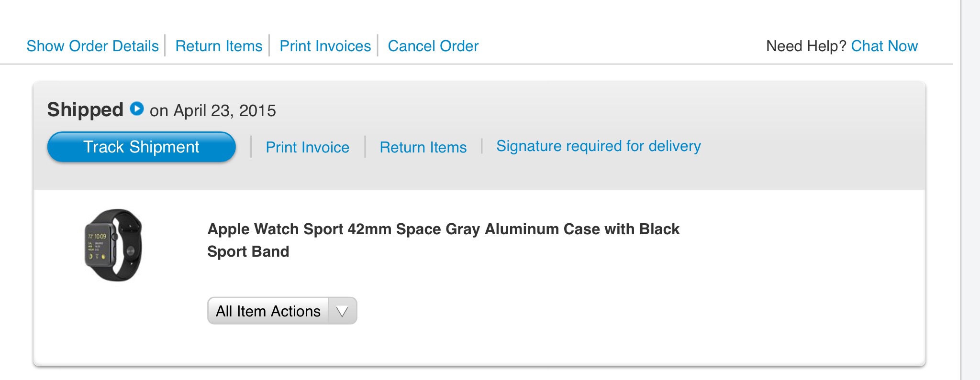Open the Apple Watch Sport product thumbnail
The image size is (980, 380).
point(113,245)
